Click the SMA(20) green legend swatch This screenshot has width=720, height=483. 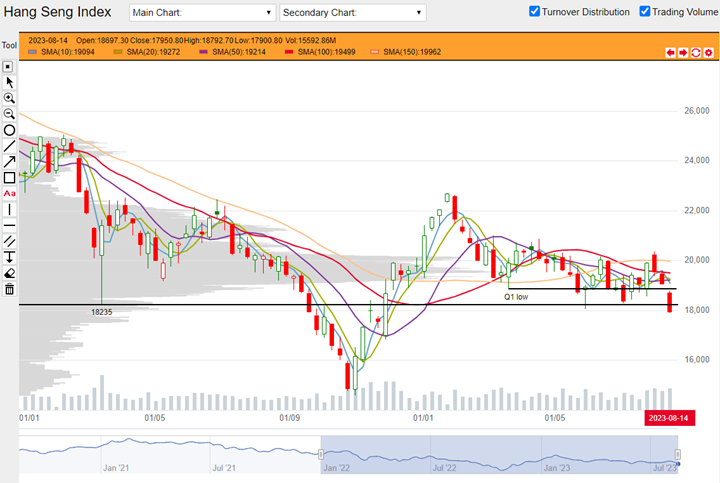point(118,52)
